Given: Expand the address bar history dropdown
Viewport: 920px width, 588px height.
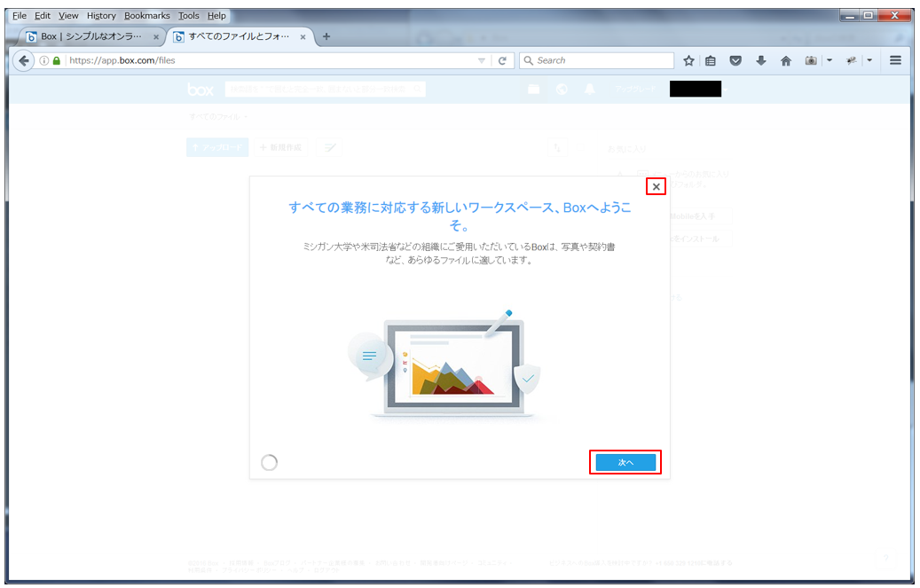Looking at the screenshot, I should click(481, 60).
